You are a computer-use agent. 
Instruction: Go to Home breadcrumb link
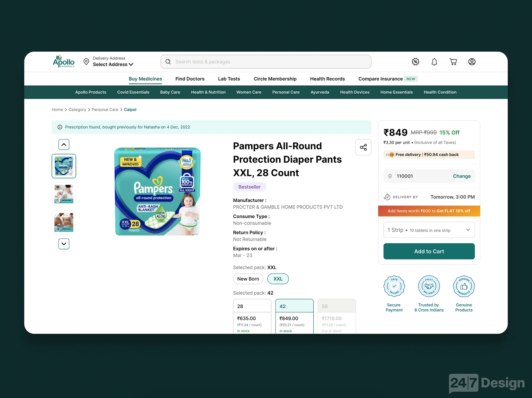pyautogui.click(x=57, y=110)
